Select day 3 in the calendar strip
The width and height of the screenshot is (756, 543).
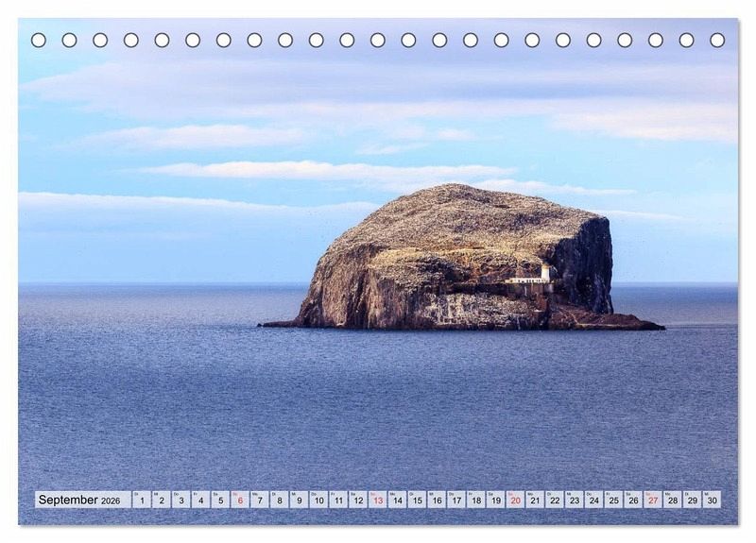click(x=180, y=500)
